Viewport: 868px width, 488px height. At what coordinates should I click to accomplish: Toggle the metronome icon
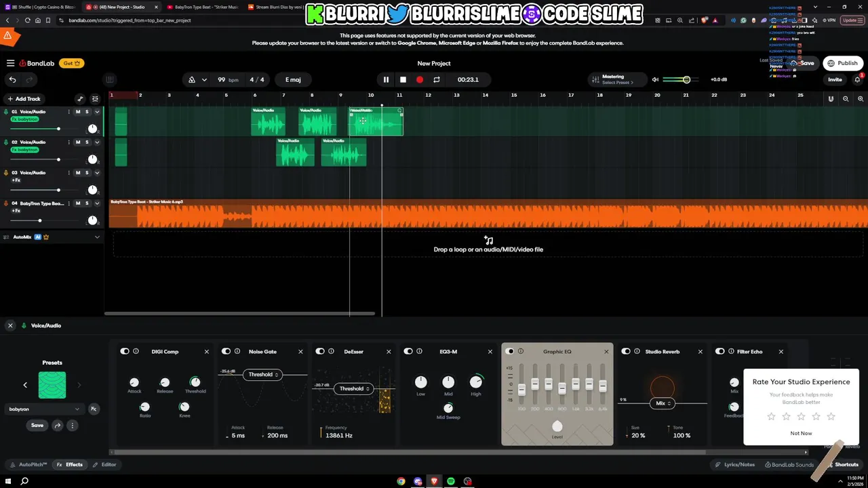192,79
